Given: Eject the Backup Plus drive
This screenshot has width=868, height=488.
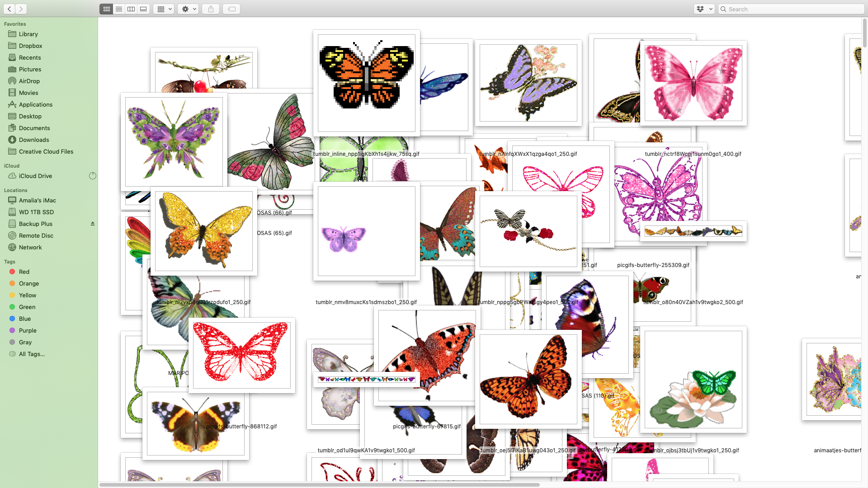Looking at the screenshot, I should (93, 224).
